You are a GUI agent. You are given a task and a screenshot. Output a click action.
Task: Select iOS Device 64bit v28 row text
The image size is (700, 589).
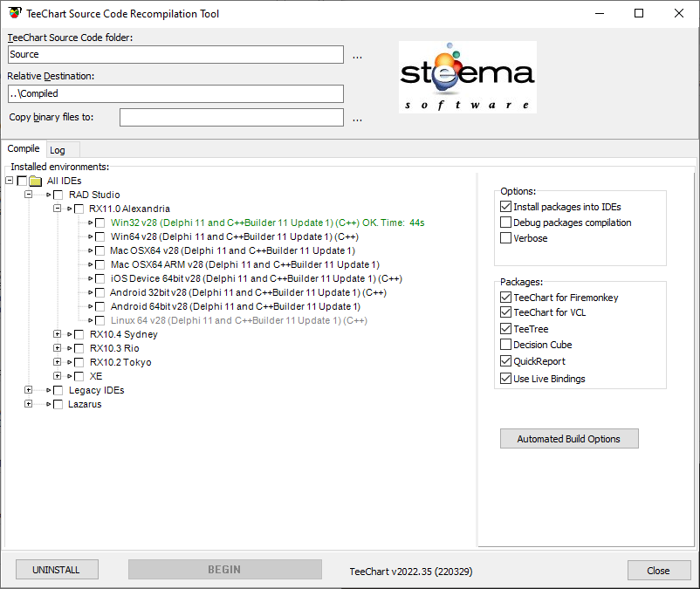tap(257, 278)
